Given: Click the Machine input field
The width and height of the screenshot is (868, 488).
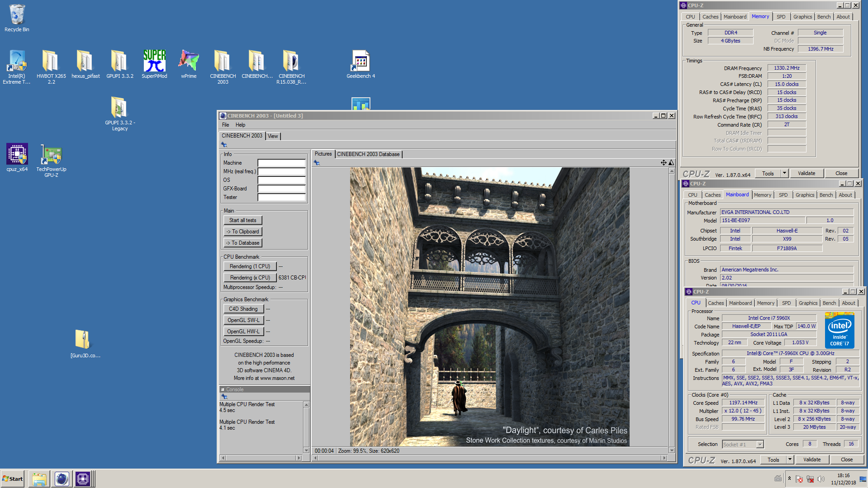Looking at the screenshot, I should pos(281,163).
